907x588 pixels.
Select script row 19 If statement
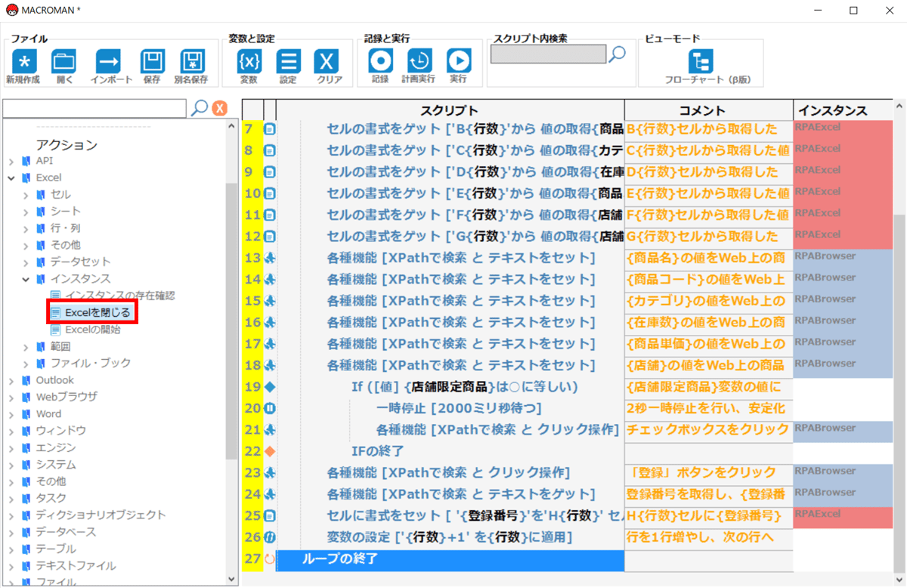[x=450, y=388]
